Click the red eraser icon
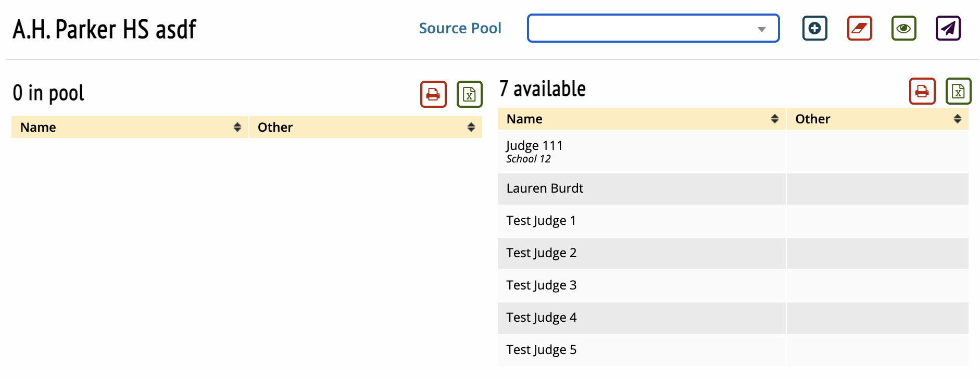 click(x=859, y=28)
